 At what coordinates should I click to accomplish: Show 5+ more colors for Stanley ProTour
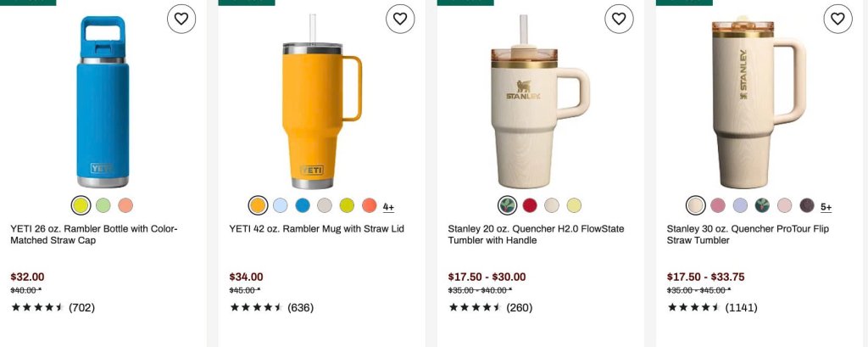pos(826,207)
